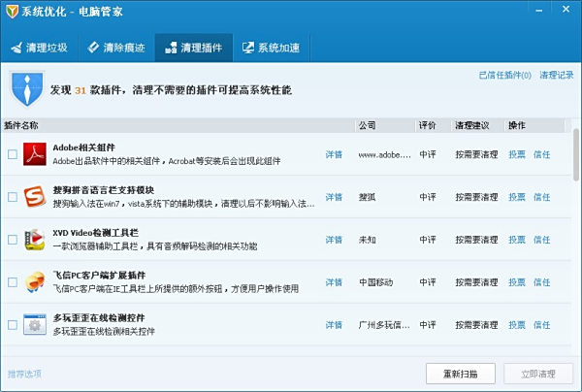Click 信任 for 搜狗拼音 module
Screen dimensions: 582x392
click(x=541, y=197)
